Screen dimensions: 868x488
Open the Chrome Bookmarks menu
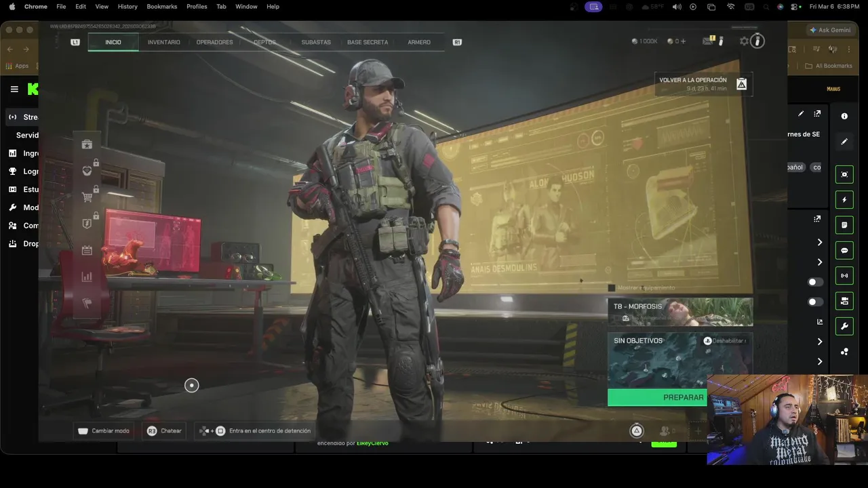pos(162,6)
